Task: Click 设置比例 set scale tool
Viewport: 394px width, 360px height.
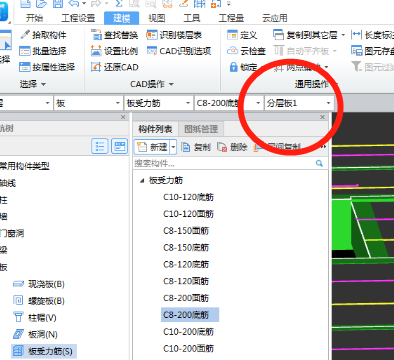Action: [114, 51]
